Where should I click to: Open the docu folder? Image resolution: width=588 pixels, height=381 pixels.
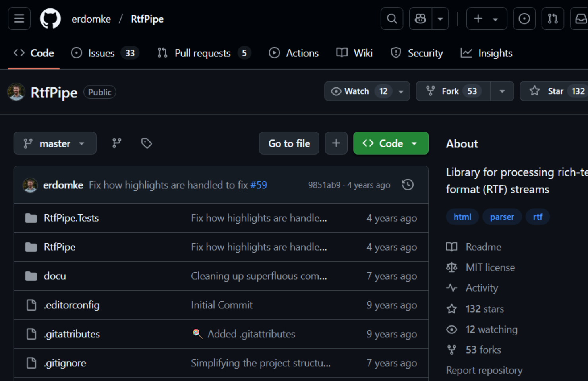(55, 276)
